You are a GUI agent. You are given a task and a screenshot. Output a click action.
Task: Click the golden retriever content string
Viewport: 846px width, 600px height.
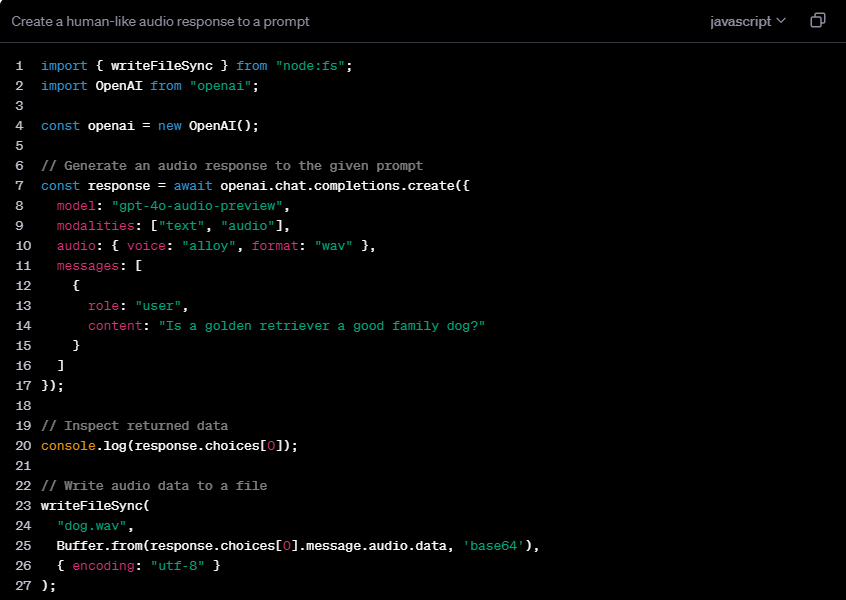321,325
